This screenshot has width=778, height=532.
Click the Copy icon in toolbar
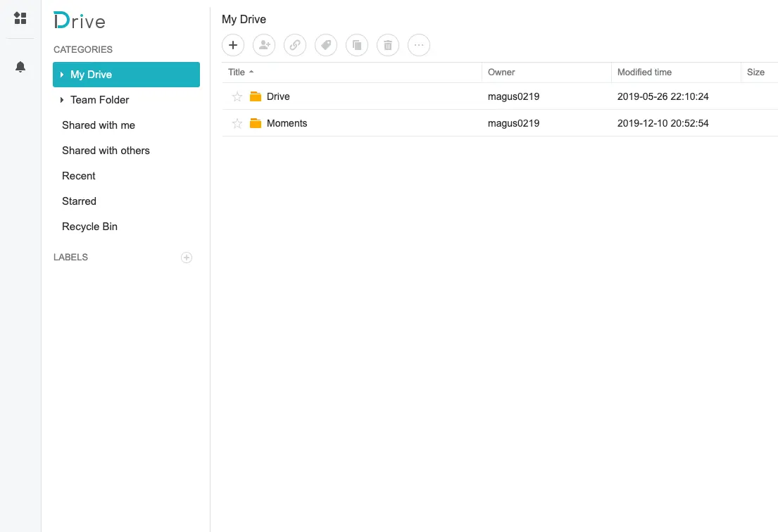357,45
